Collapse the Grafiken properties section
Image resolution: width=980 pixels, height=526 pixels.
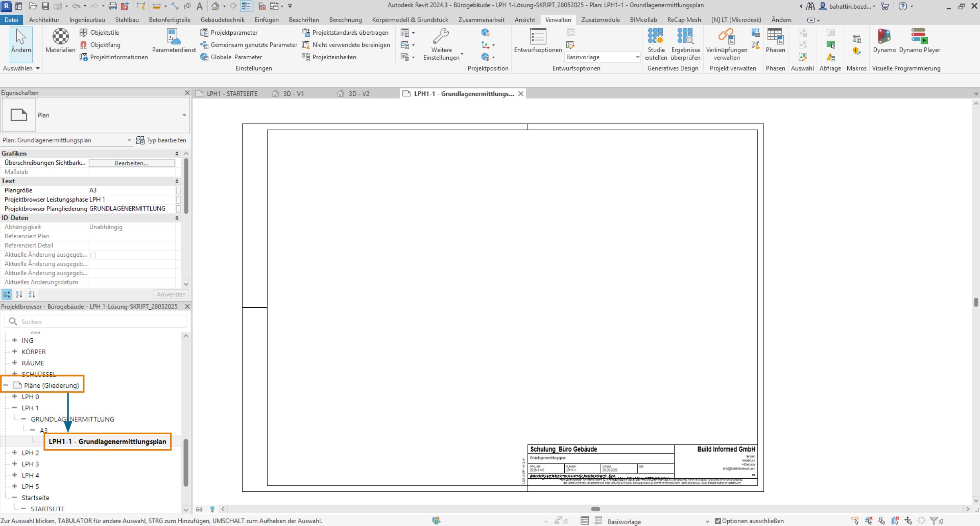(x=177, y=154)
